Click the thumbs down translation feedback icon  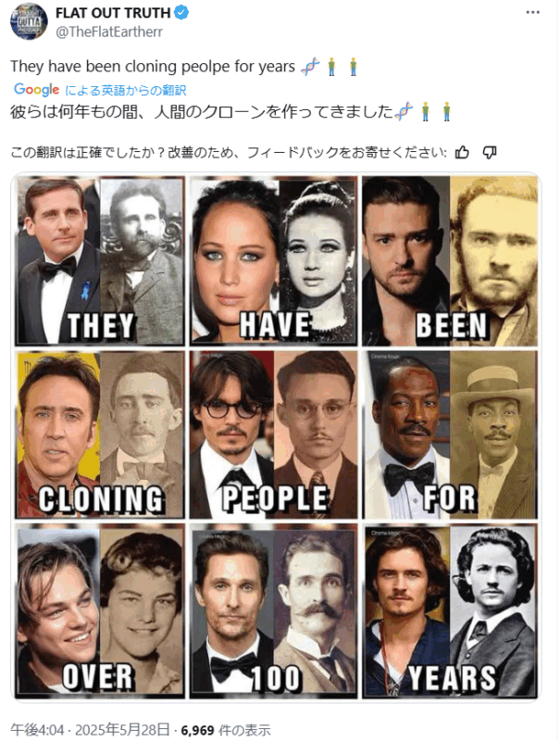pyautogui.click(x=490, y=152)
